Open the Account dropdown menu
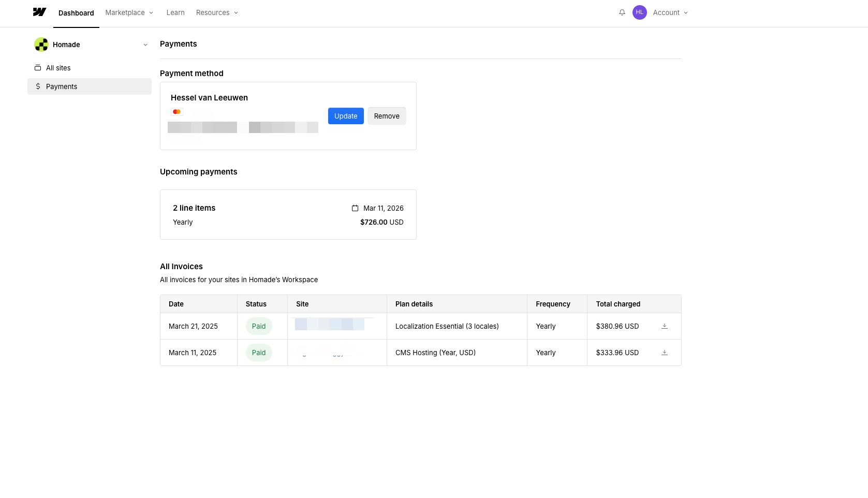Image resolution: width=868 pixels, height=498 pixels. pyautogui.click(x=670, y=12)
